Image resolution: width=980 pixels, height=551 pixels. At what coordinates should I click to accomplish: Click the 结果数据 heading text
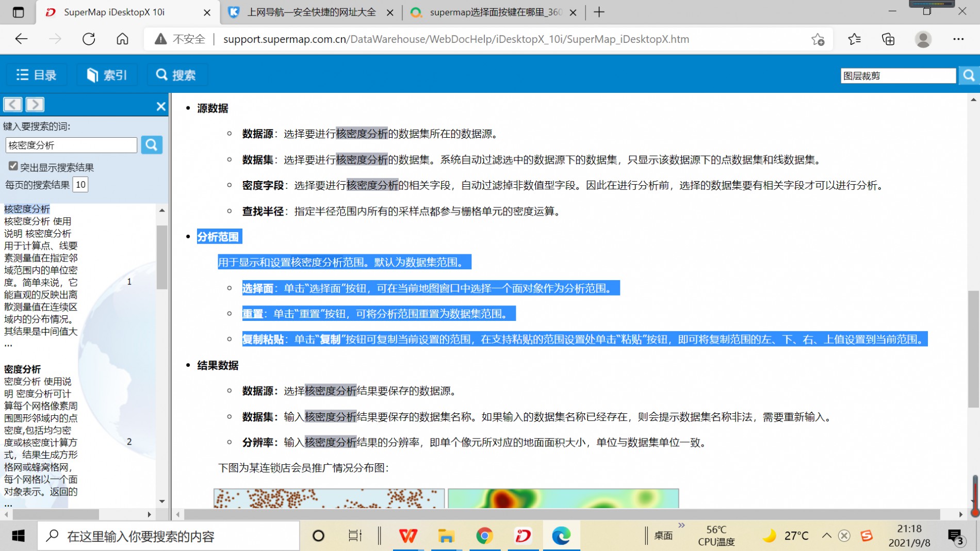[x=218, y=365]
